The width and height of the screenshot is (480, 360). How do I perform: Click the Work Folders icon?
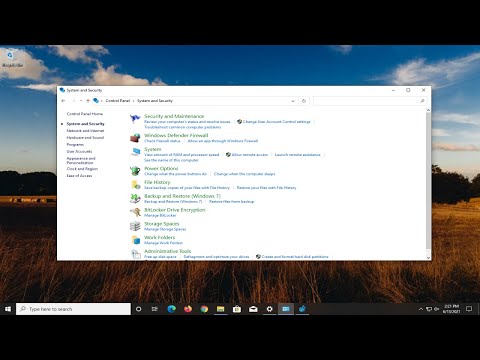pyautogui.click(x=135, y=240)
